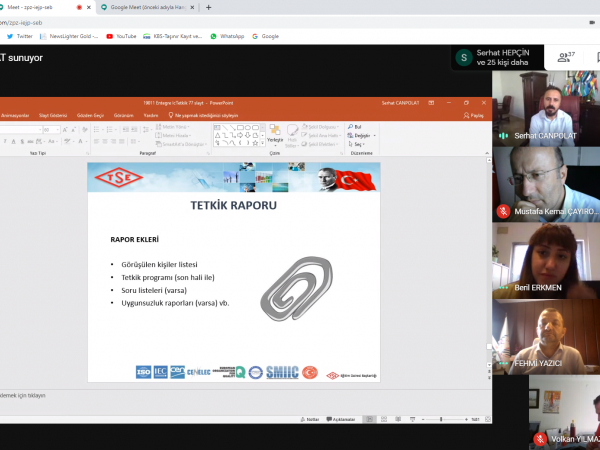The height and width of the screenshot is (450, 600).
Task: Click the zoom in plus icon
Action: 466,419
